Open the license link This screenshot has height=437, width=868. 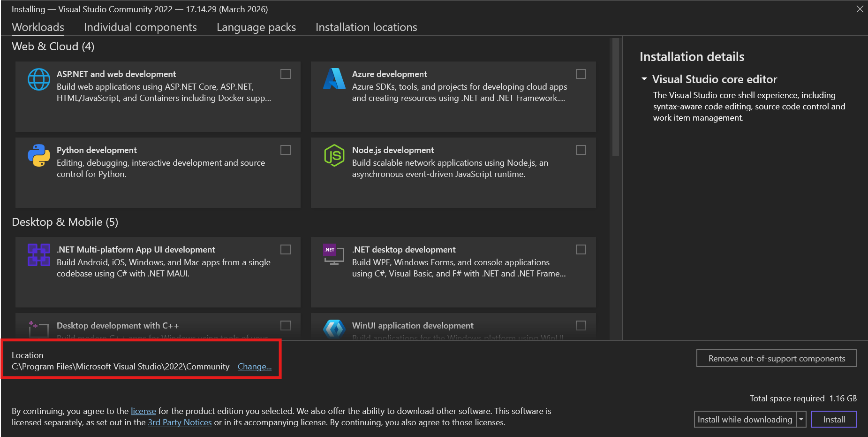pyautogui.click(x=143, y=411)
